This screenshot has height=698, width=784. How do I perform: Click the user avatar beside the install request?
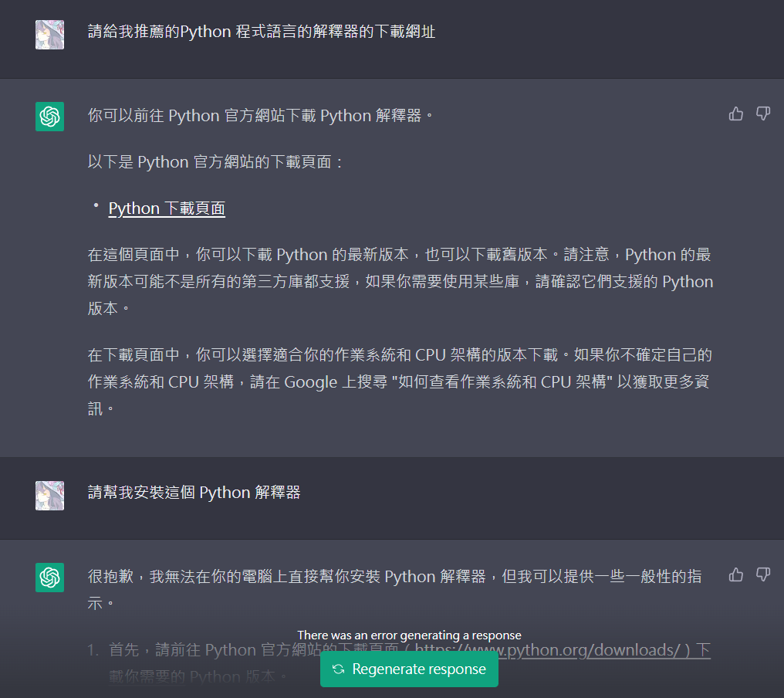pyautogui.click(x=49, y=496)
